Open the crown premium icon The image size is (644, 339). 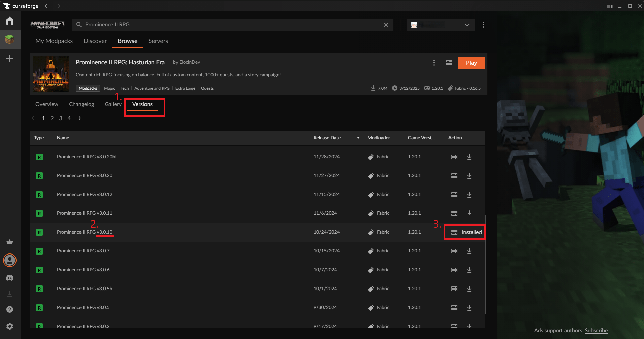point(10,242)
